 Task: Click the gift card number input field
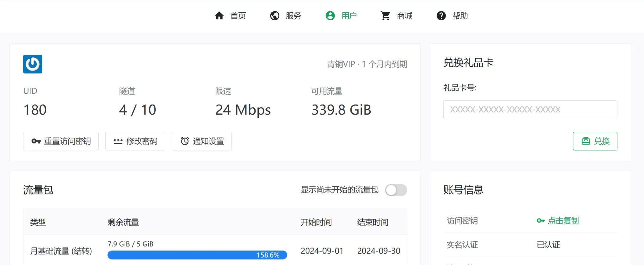[x=530, y=110]
